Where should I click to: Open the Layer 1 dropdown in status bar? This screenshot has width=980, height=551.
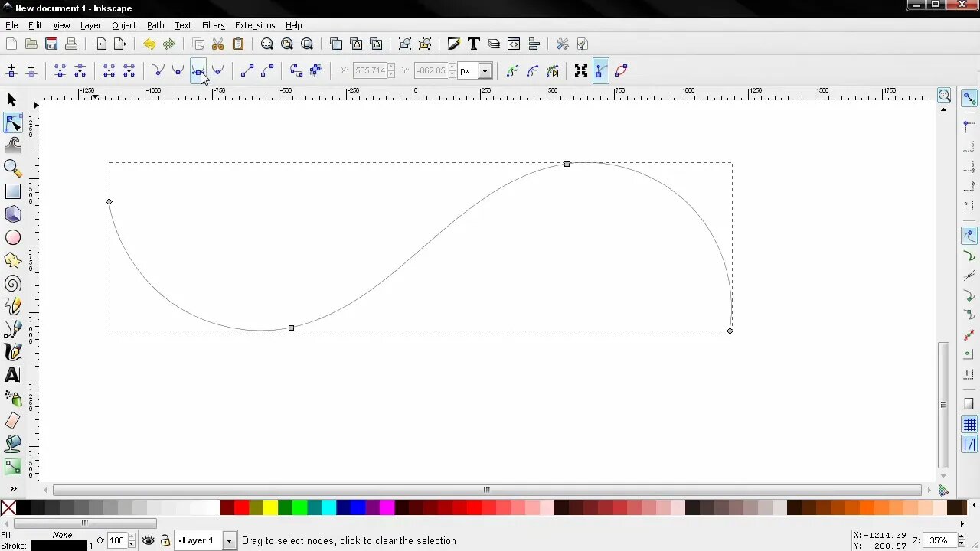[x=229, y=540]
